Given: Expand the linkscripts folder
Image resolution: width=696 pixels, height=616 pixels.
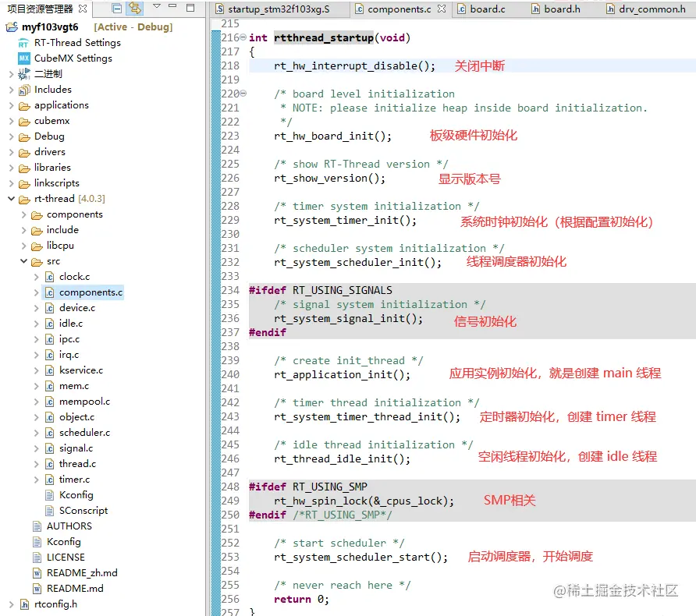Looking at the screenshot, I should point(12,183).
